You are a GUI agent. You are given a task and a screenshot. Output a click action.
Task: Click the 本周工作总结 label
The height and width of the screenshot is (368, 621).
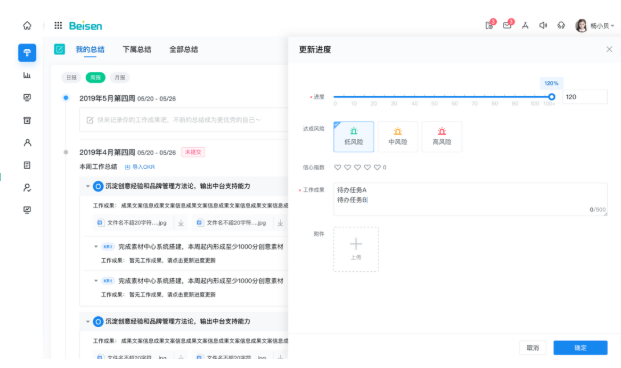point(98,167)
